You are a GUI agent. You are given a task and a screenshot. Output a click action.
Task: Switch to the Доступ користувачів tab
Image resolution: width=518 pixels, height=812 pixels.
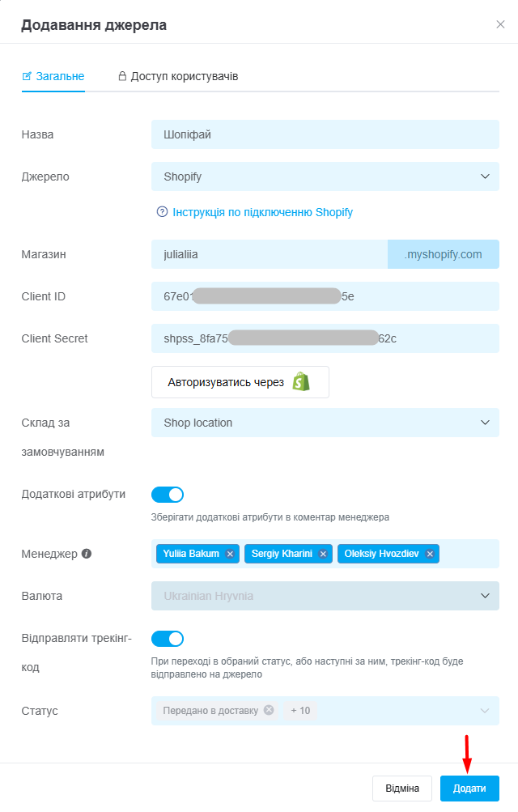[x=177, y=77]
